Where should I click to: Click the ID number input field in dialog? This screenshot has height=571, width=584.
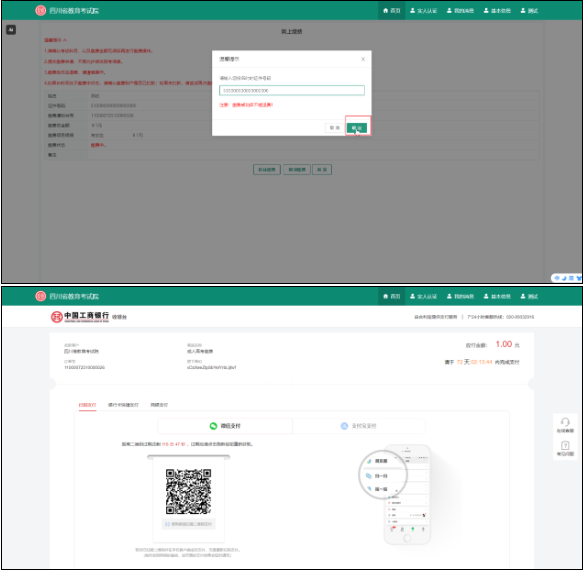pos(292,91)
